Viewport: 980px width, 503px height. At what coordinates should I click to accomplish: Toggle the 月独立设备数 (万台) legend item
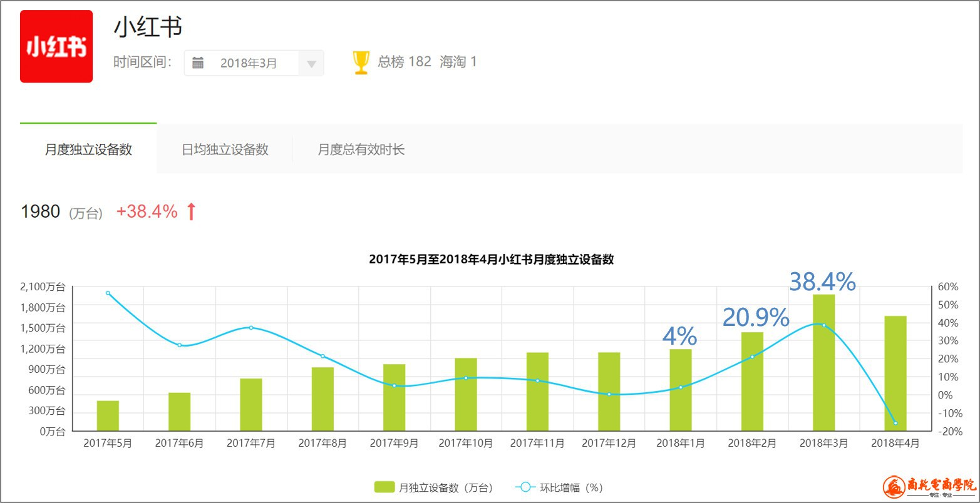433,487
